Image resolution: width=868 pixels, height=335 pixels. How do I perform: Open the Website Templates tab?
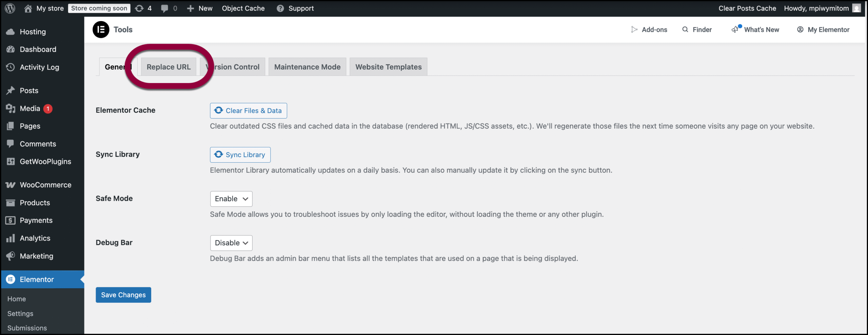click(388, 67)
